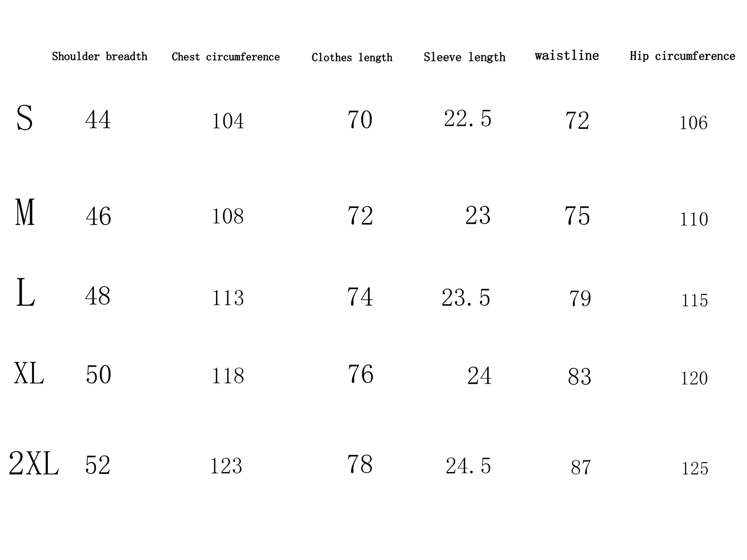
Task: Click the Sleeve length header
Action: 465,57
